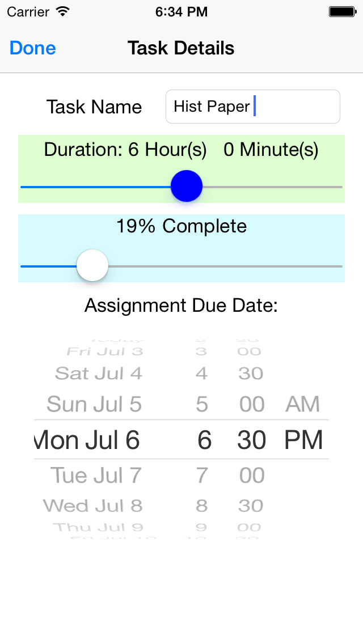Screen dimensions: 363x644
Task: Select 30 minutes in the time picker
Action: (x=251, y=440)
